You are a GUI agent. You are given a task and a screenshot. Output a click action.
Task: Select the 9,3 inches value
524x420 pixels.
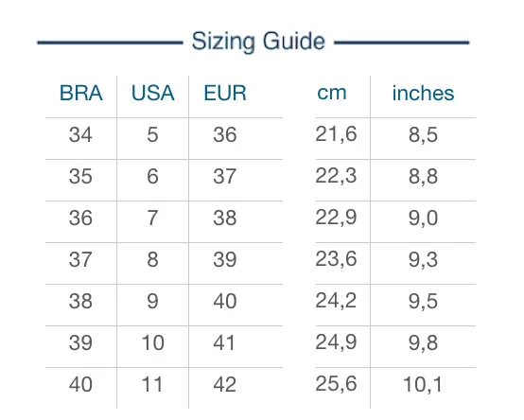423,259
